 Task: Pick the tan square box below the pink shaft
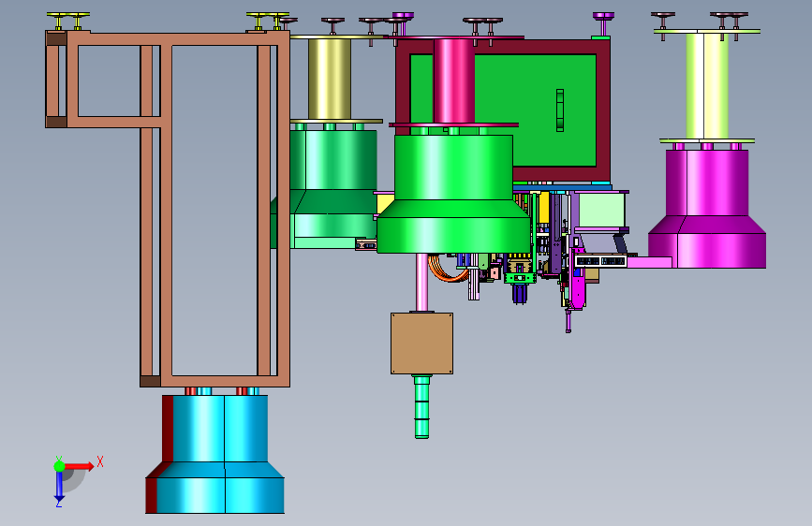click(x=421, y=343)
